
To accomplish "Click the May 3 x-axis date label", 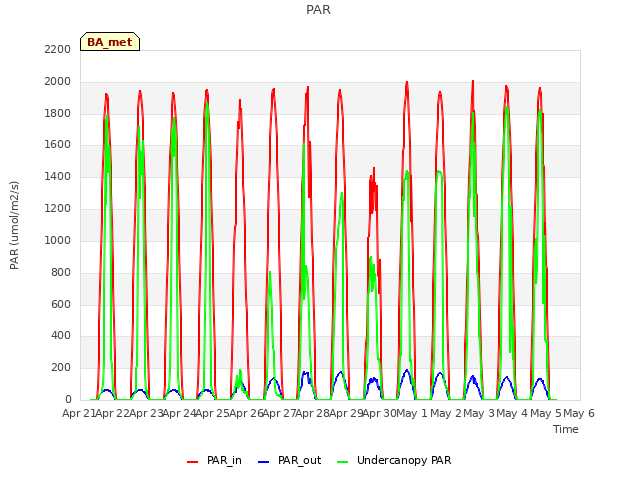I will pos(479,413).
